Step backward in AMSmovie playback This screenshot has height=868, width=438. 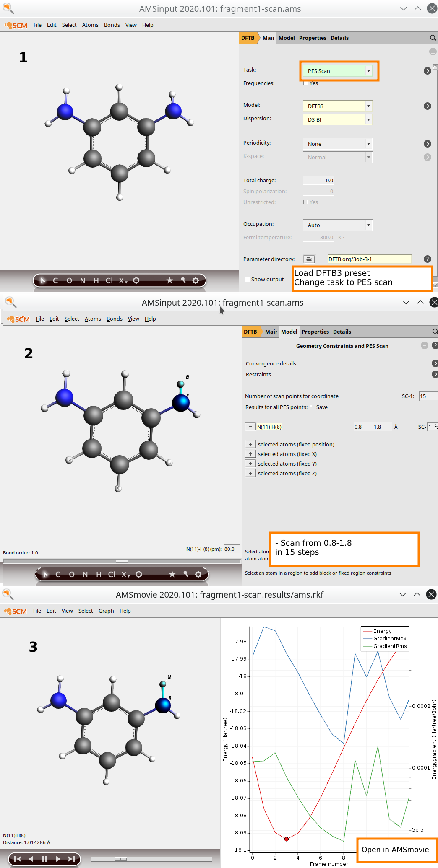(31, 859)
